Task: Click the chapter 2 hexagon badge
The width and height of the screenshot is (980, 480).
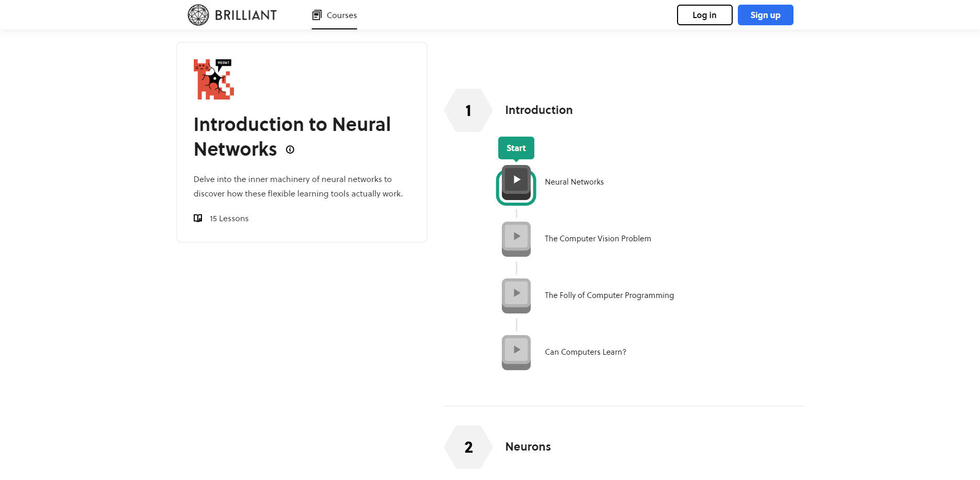Action: [468, 447]
